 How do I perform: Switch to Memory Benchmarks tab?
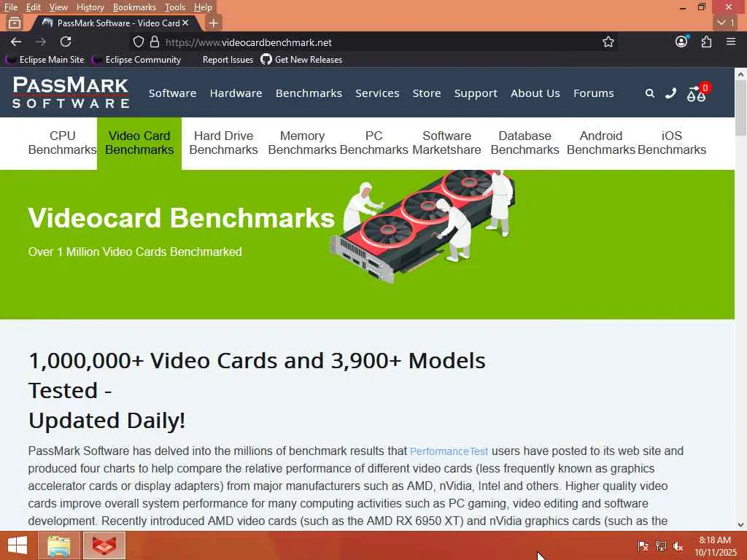click(x=302, y=143)
